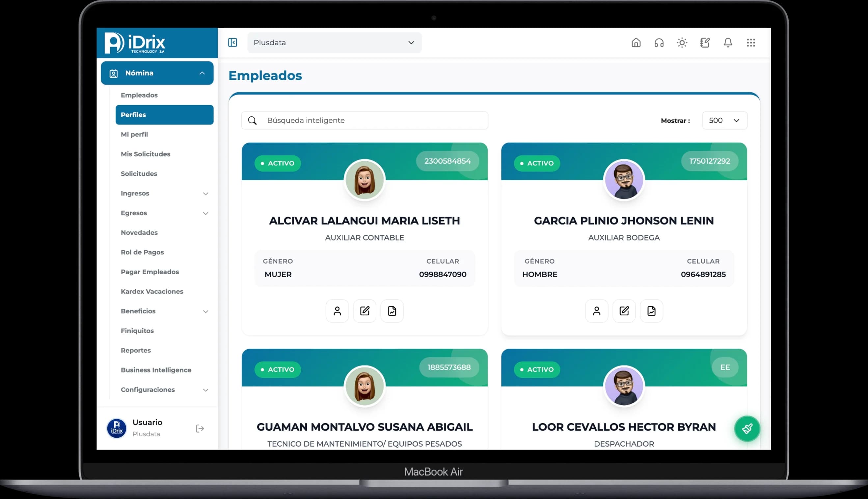
Task: Toggle the sun theme icon
Action: (682, 43)
